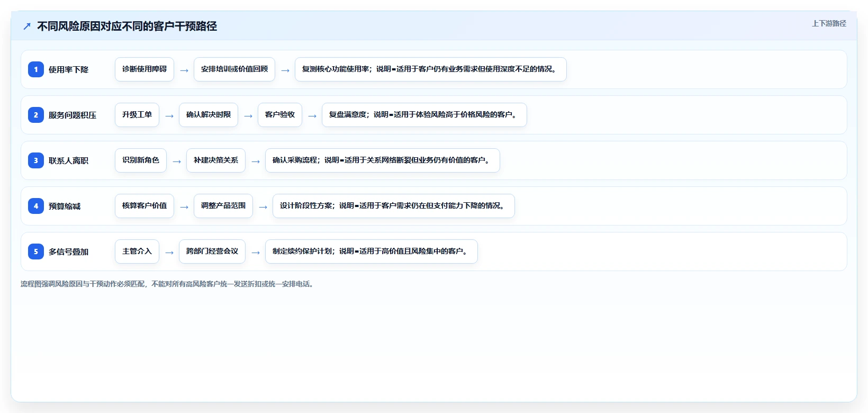Screen dimensions: 868x413
Task: Click the 客户验收 step box
Action: pos(280,115)
